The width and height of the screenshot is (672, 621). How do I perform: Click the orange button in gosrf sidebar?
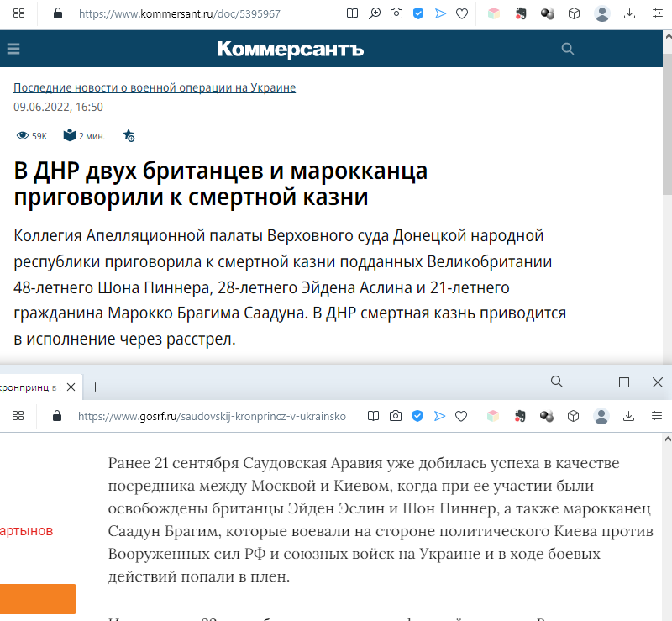[38, 598]
